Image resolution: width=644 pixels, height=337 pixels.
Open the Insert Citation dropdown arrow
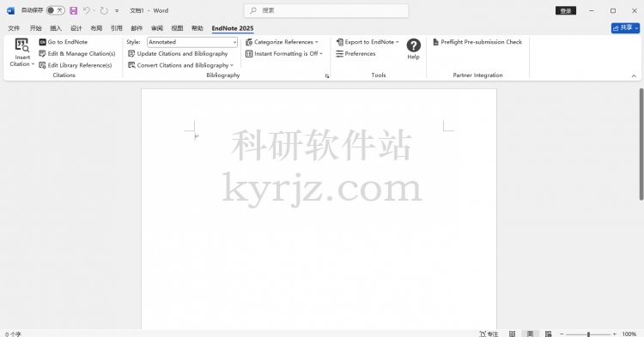tap(33, 64)
